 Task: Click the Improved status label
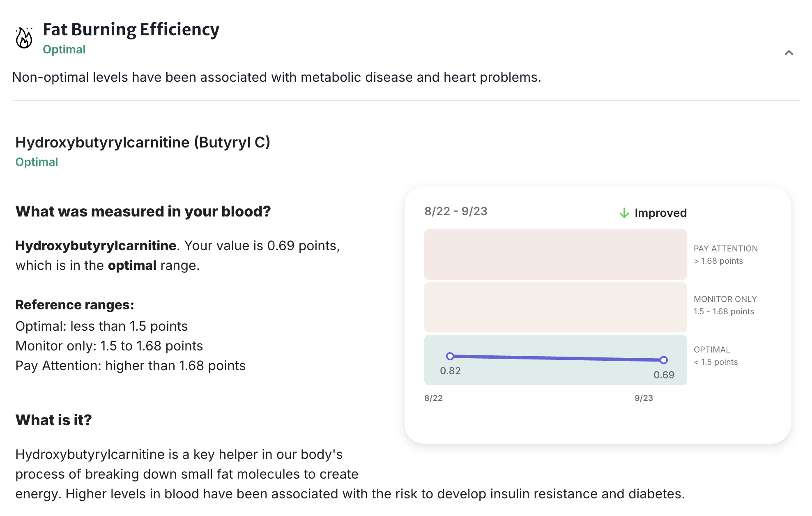pos(660,213)
